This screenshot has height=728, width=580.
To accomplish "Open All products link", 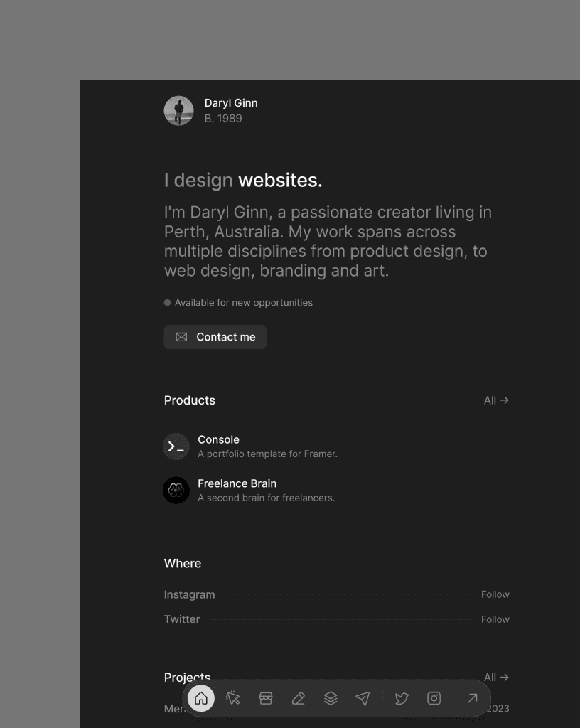I will 496,400.
